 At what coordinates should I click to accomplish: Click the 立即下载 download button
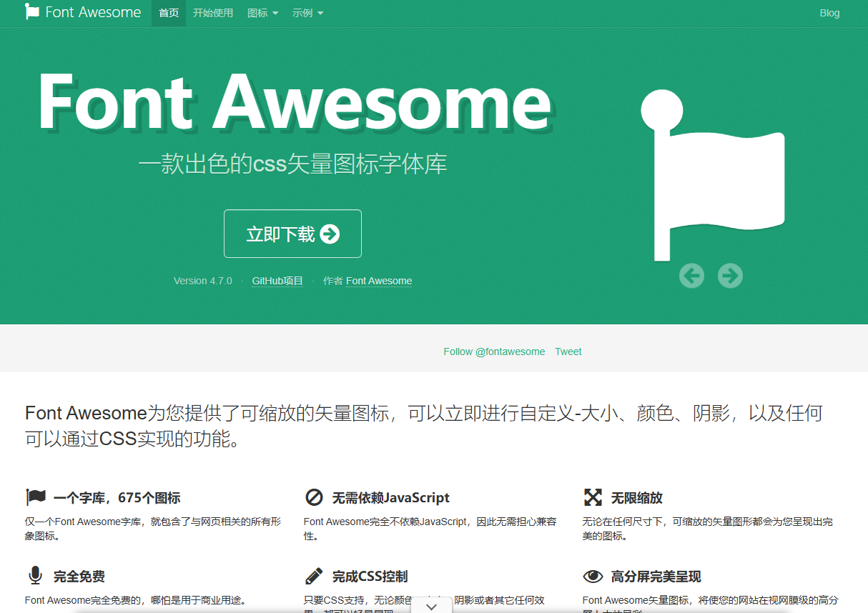coord(292,234)
